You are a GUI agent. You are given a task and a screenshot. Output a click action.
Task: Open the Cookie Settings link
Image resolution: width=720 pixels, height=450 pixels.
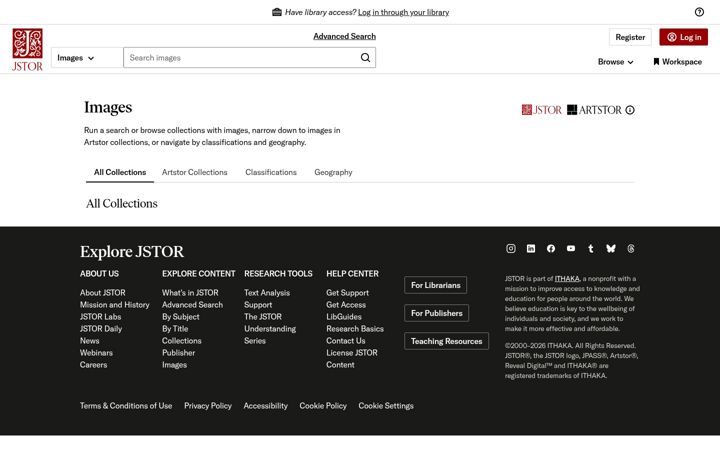386,405
